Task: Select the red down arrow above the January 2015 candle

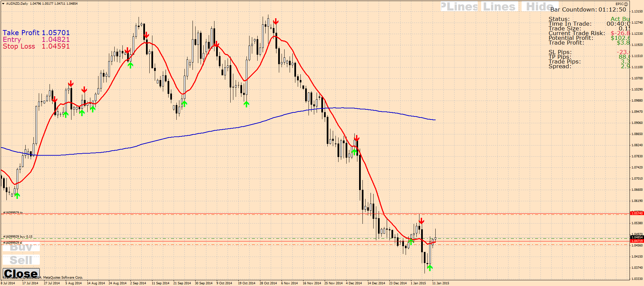Action: pos(421,221)
